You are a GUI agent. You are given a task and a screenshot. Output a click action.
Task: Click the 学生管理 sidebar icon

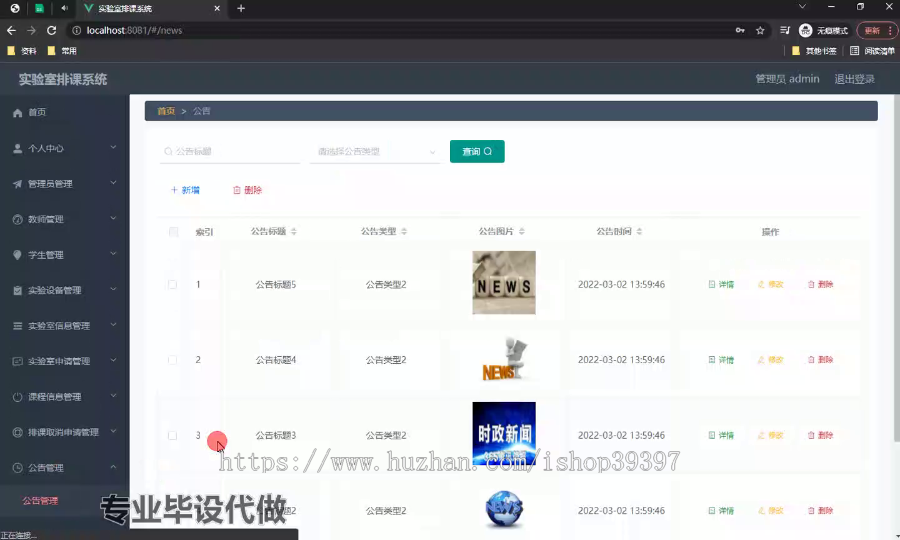point(17,255)
